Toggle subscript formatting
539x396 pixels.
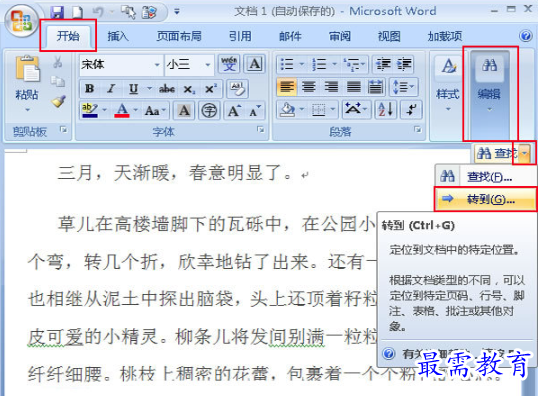[x=189, y=89]
